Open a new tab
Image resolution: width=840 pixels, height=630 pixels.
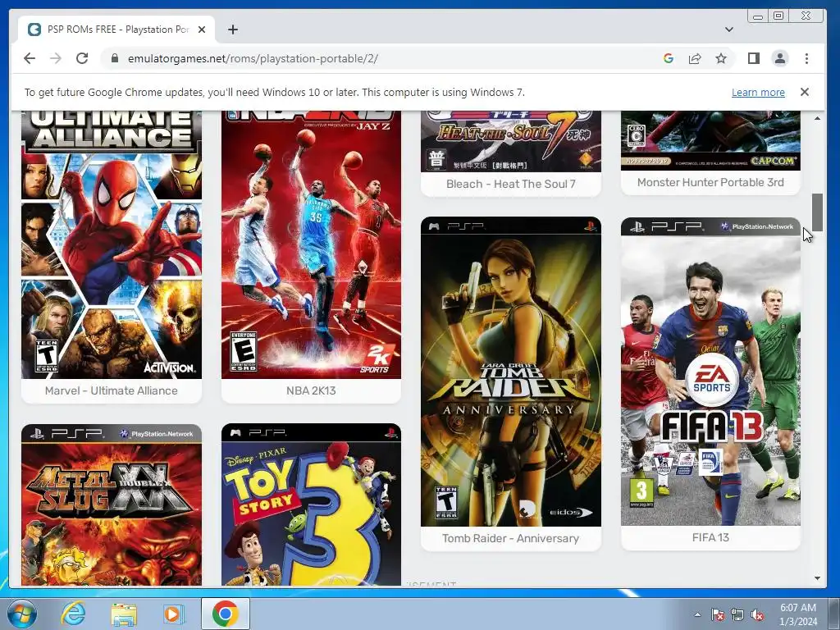[x=232, y=30]
